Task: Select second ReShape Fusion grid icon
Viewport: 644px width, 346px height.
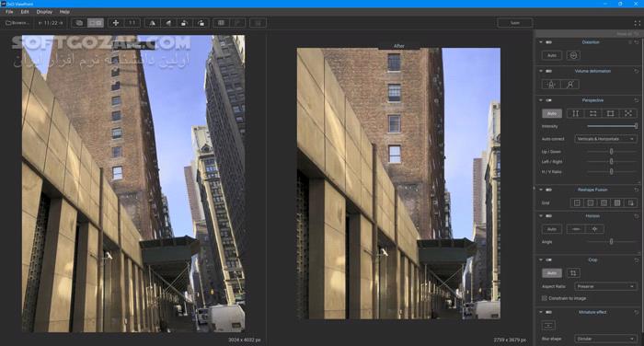Action: (x=591, y=203)
